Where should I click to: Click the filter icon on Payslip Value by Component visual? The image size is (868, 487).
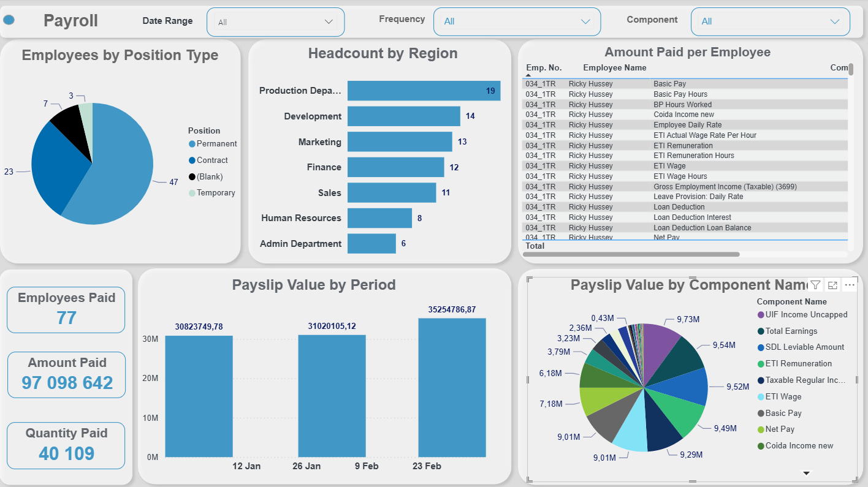pos(815,285)
